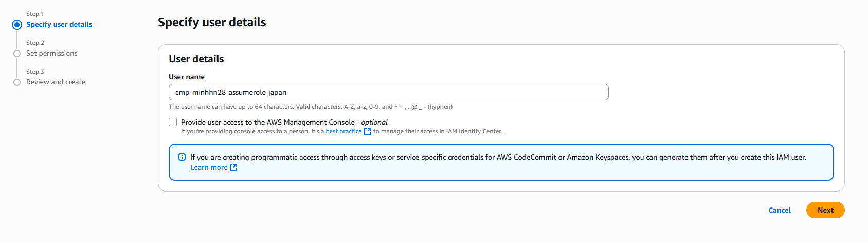The width and height of the screenshot is (868, 243).
Task: Enable AWS Management Console access checkbox
Action: (x=173, y=122)
